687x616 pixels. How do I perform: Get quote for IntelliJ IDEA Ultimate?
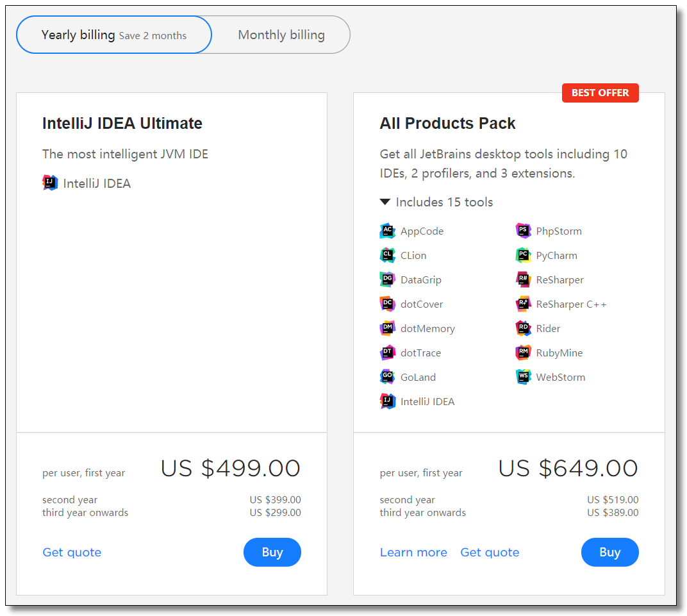72,553
